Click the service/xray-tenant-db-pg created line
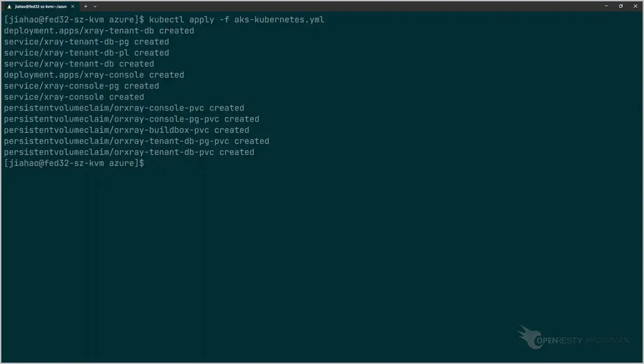The width and height of the screenshot is (644, 364). (86, 42)
